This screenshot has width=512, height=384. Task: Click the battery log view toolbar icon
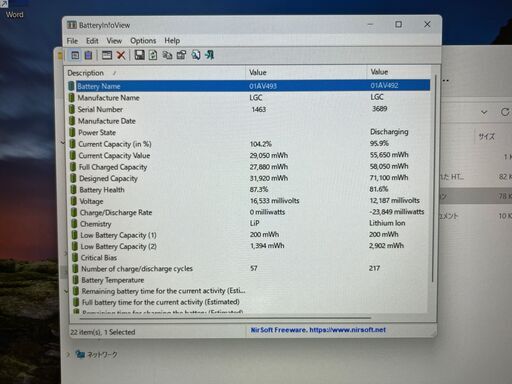pos(88,55)
